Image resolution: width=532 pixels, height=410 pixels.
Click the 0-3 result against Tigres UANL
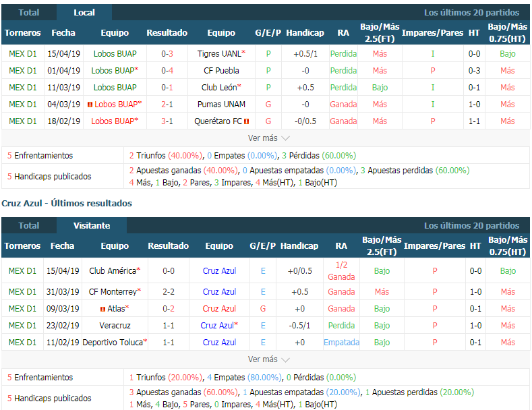point(167,54)
